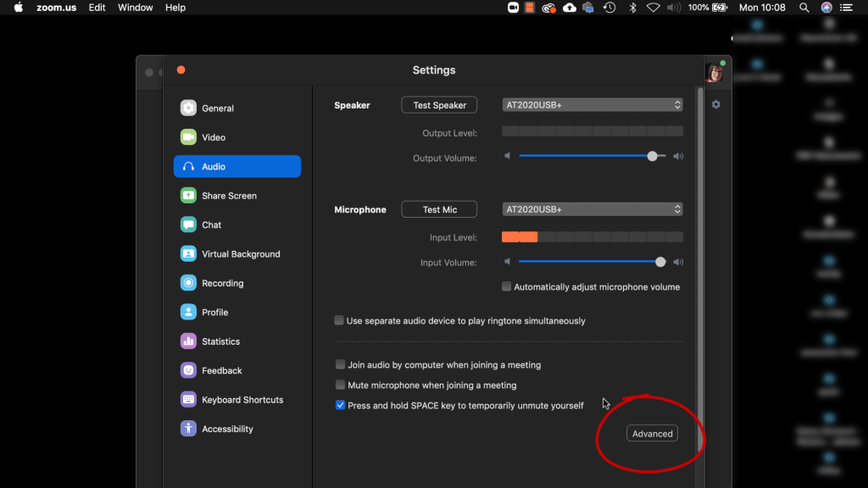Uncheck Press and hold SPACE key option
This screenshot has height=488, width=868.
(340, 406)
